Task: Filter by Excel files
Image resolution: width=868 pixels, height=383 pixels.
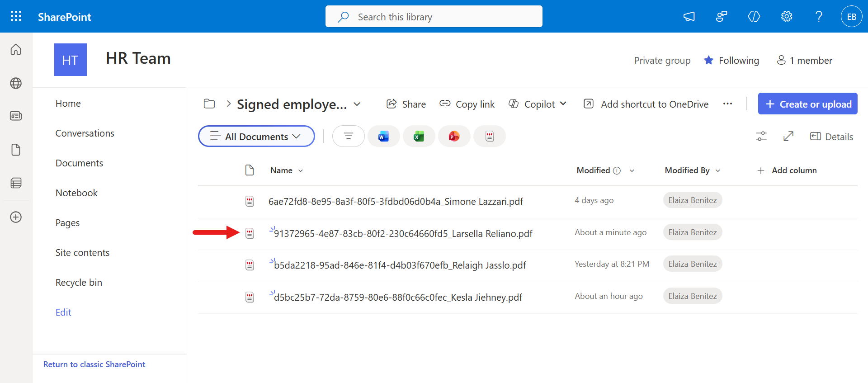Action: coord(419,136)
